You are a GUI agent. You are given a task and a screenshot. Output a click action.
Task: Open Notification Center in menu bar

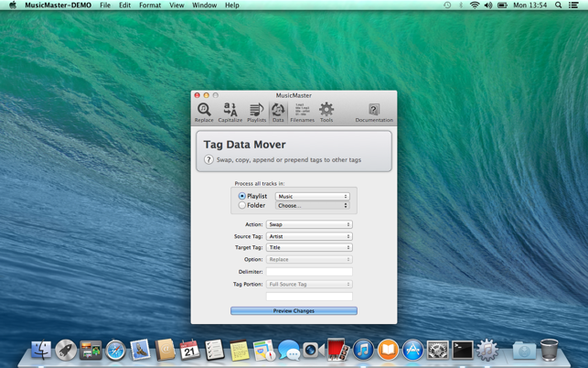click(573, 5)
